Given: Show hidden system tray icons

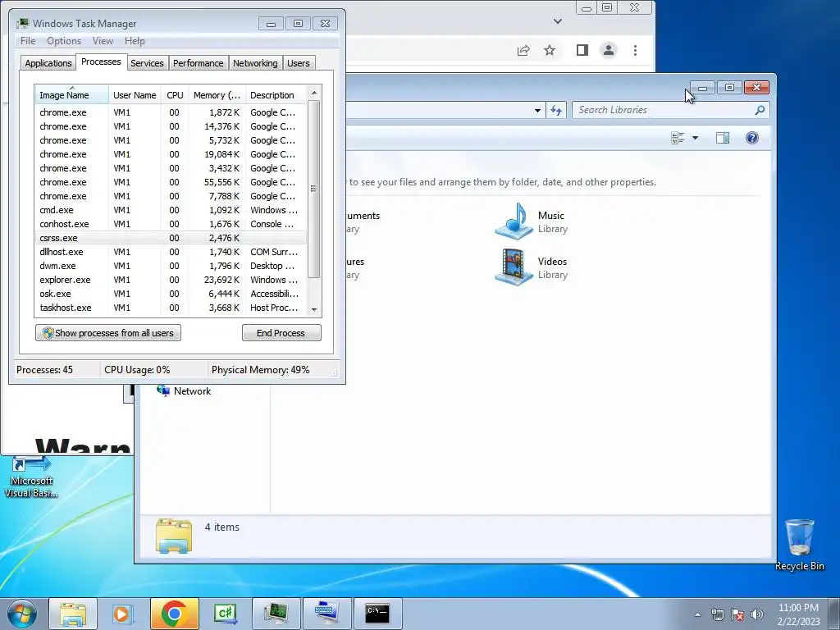Looking at the screenshot, I should point(697,614).
